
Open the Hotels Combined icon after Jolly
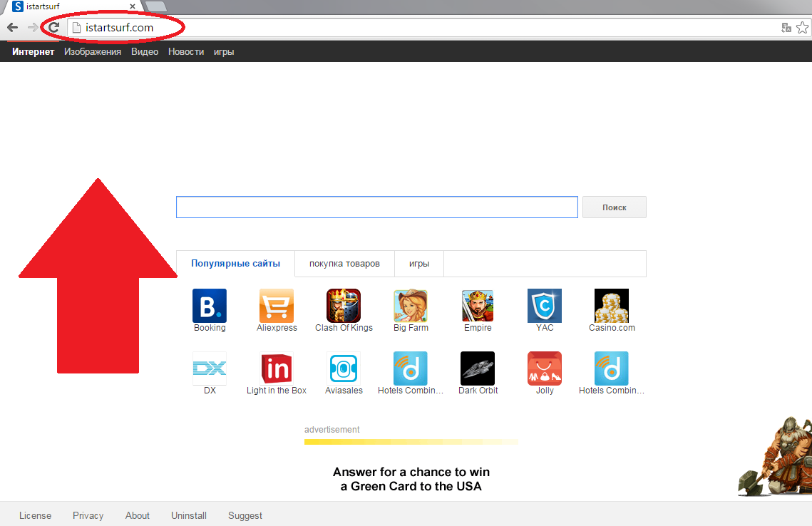(x=612, y=368)
